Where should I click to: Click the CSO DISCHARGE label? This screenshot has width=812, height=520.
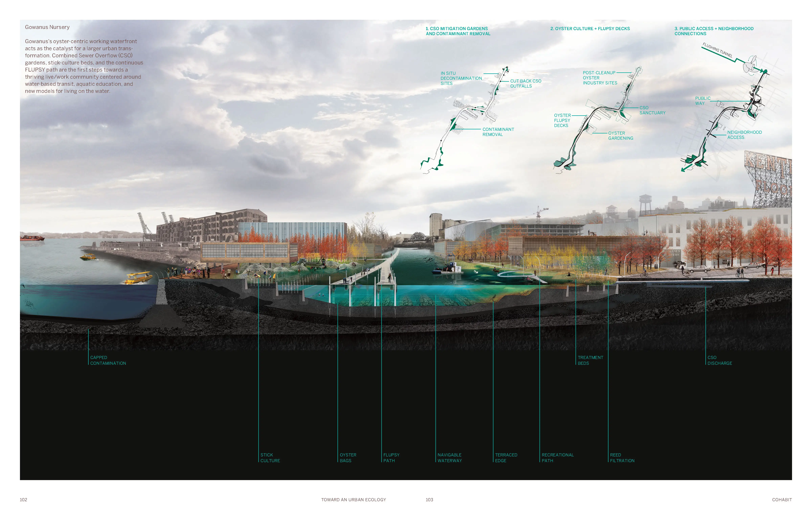pos(719,360)
